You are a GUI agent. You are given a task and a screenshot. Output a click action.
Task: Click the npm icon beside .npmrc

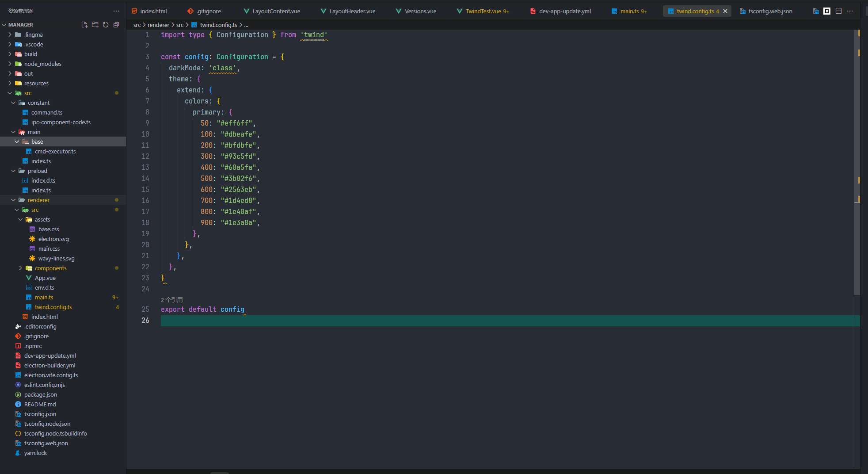click(18, 346)
